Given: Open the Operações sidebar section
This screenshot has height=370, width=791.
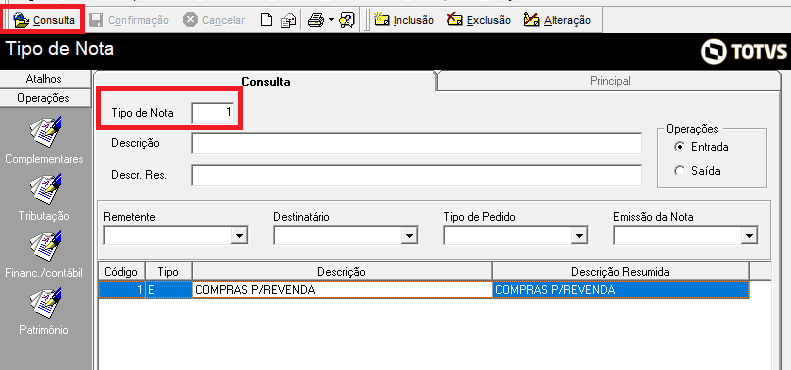Looking at the screenshot, I should coord(43,98).
